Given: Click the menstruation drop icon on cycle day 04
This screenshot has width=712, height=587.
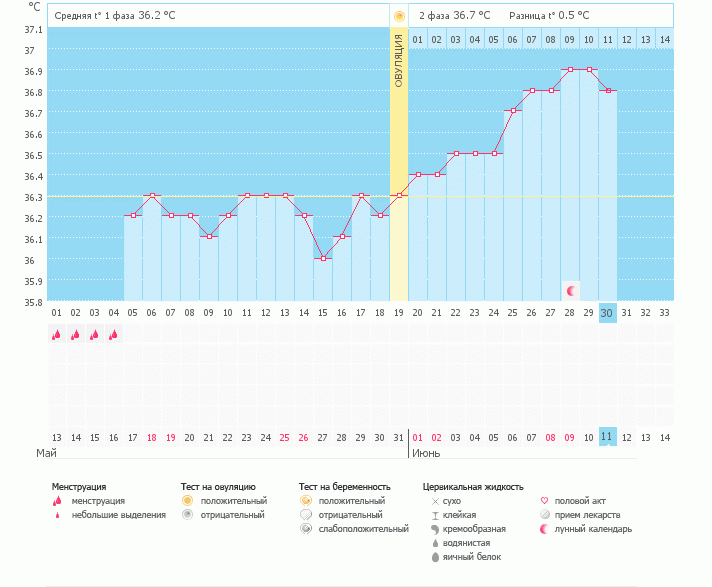Looking at the screenshot, I should pyautogui.click(x=113, y=335).
